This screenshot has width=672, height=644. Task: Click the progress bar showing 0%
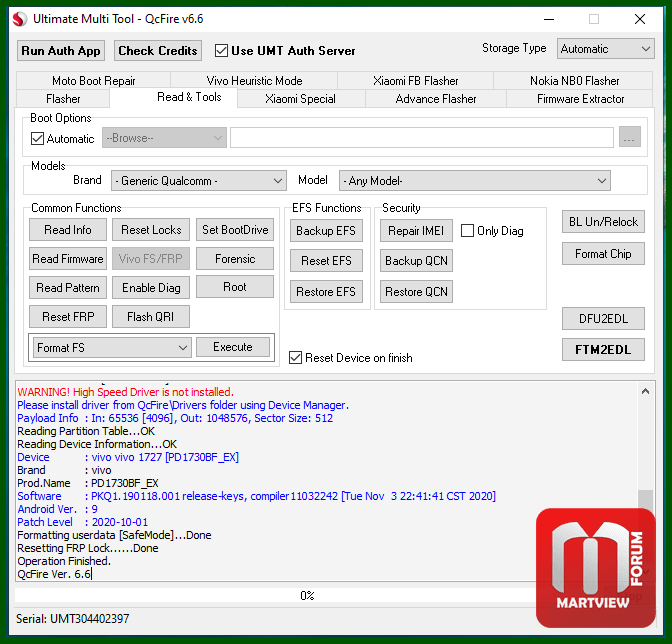coord(308,595)
